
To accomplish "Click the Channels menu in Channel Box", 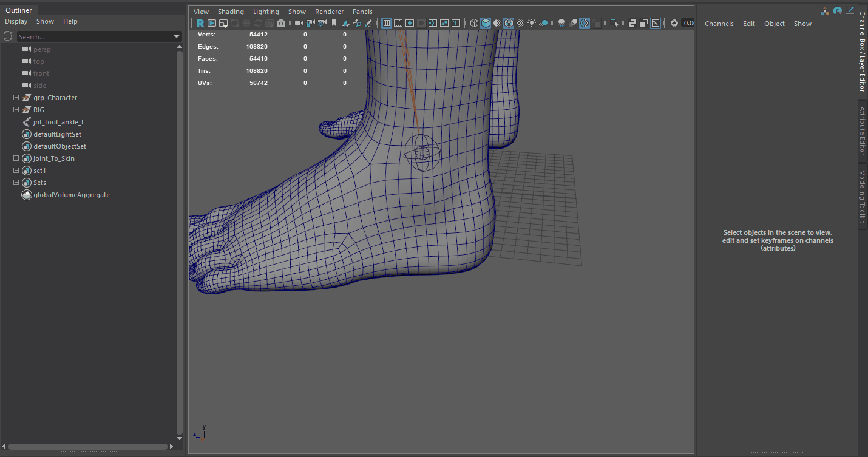I will (719, 23).
